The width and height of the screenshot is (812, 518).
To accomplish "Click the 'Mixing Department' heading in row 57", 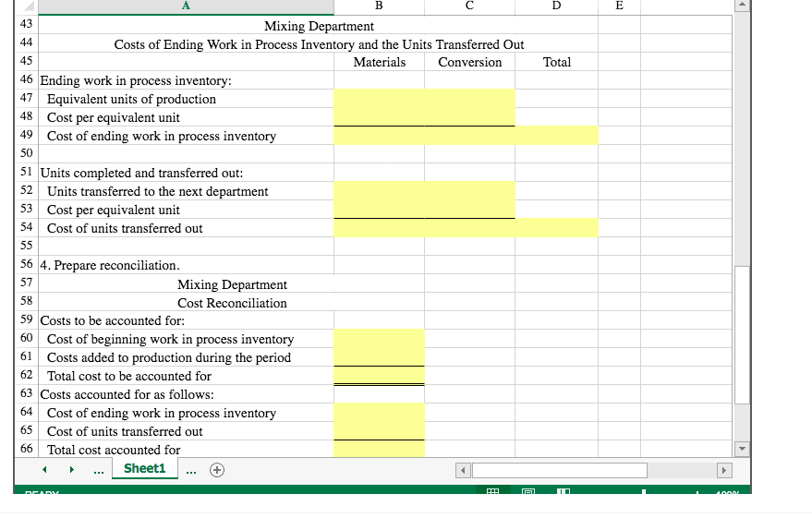I will coord(232,284).
